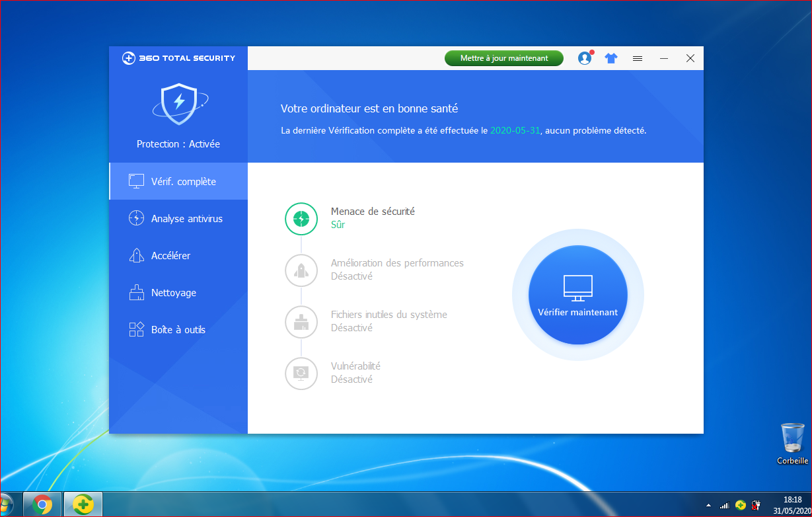This screenshot has height=517, width=812.
Task: Click the Menace de sécurité label
Action: click(373, 212)
